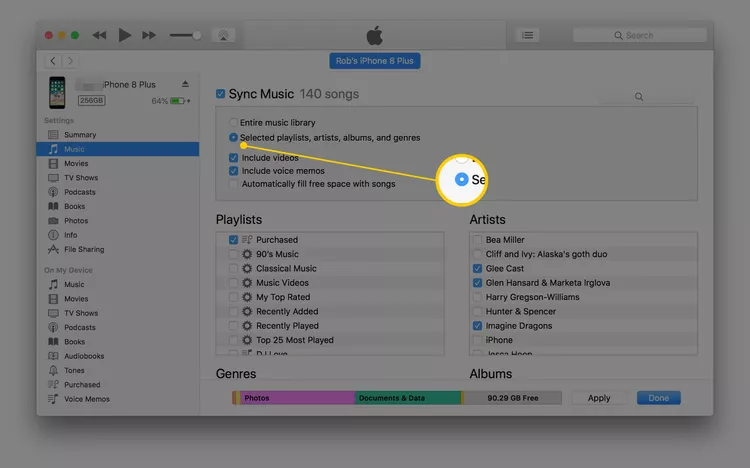This screenshot has height=468, width=750.
Task: Click the Photos storage bar segment
Action: click(x=298, y=398)
